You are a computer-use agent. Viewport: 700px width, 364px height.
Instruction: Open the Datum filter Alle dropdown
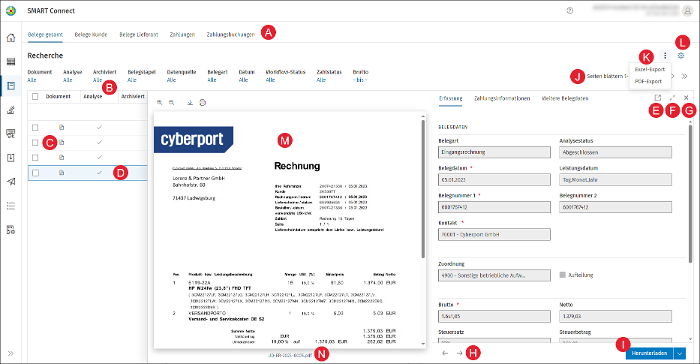(243, 80)
